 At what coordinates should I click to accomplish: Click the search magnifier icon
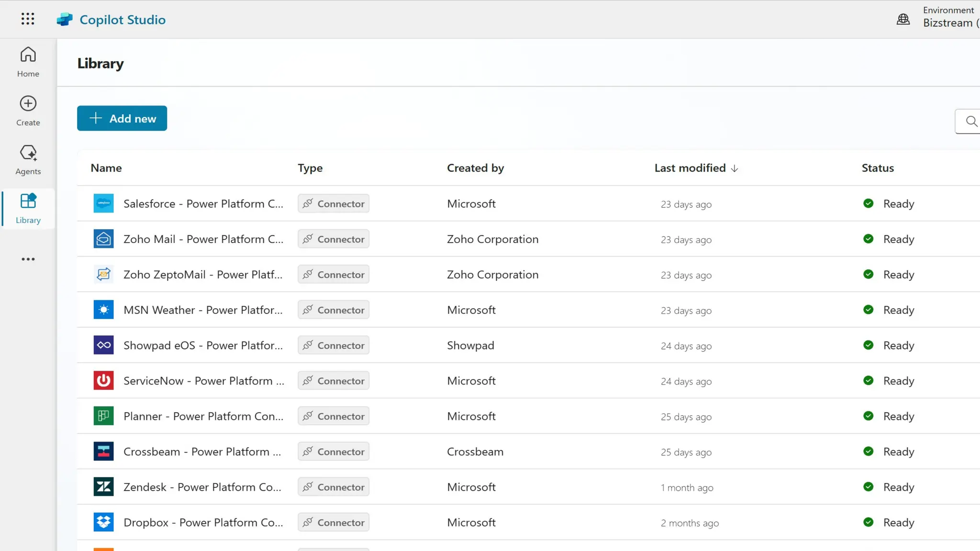click(x=971, y=121)
